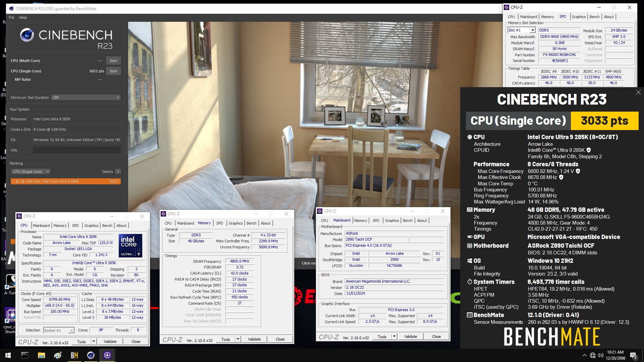
Task: Open the Minimum Test Duration dropdown
Action: point(86,98)
